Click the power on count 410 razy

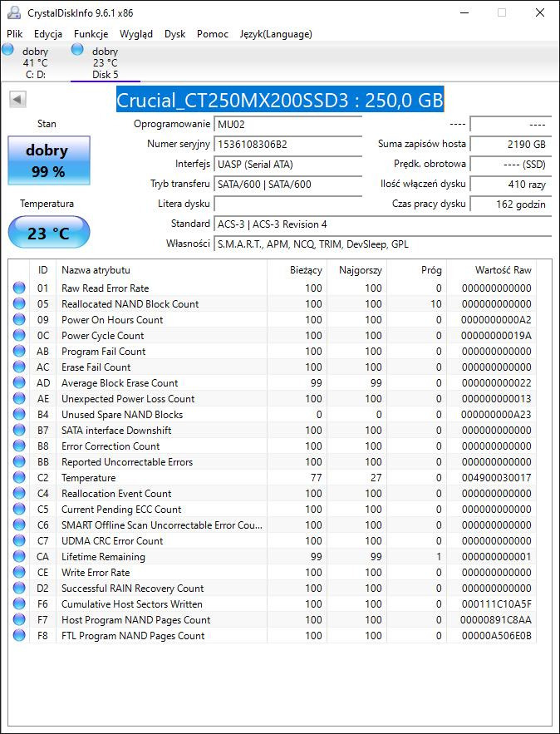point(510,185)
